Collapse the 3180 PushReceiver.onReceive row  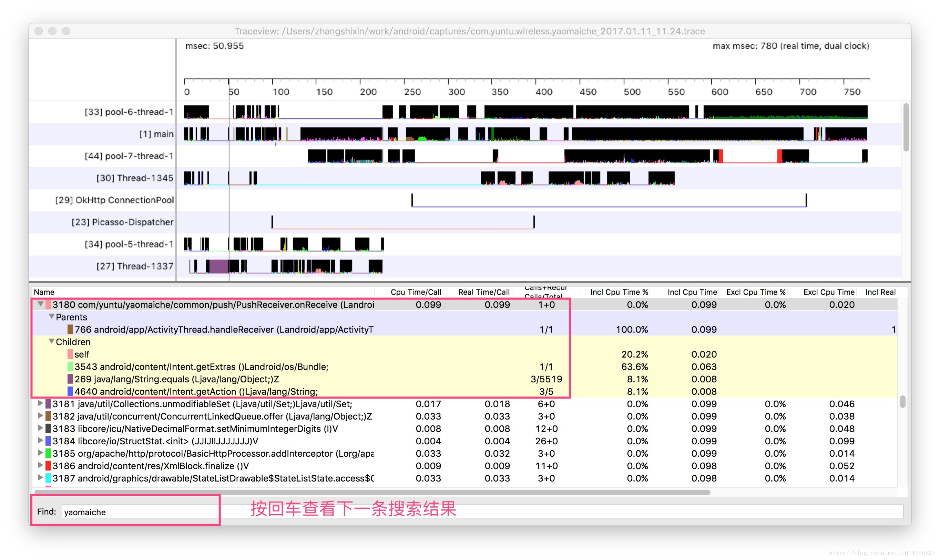click(40, 304)
